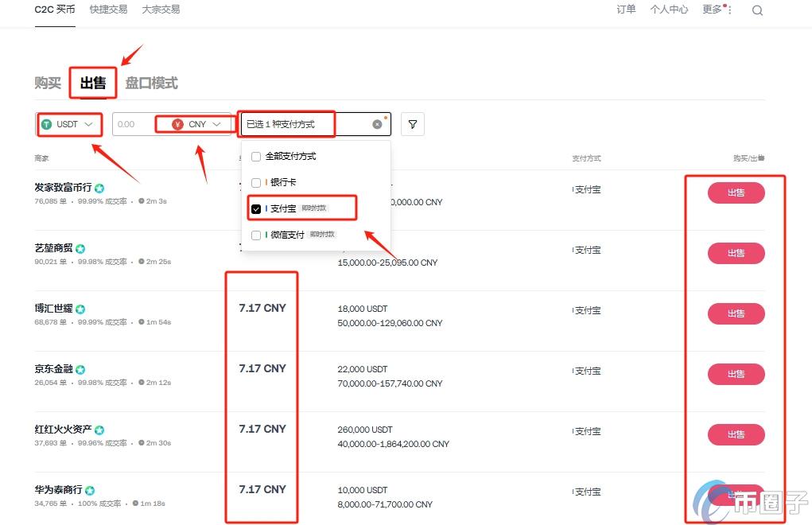This screenshot has height=525, width=812.
Task: Expand the USDT coin dropdown
Action: pyautogui.click(x=88, y=124)
